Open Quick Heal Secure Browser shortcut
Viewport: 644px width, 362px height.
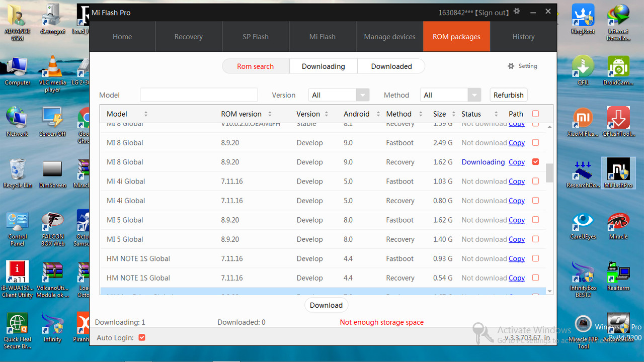[18, 332]
